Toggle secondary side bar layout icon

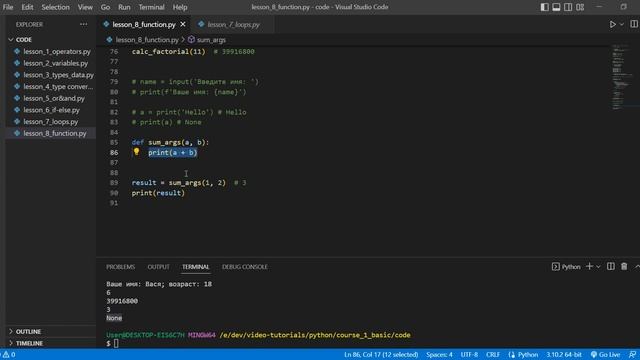[x=568, y=7]
